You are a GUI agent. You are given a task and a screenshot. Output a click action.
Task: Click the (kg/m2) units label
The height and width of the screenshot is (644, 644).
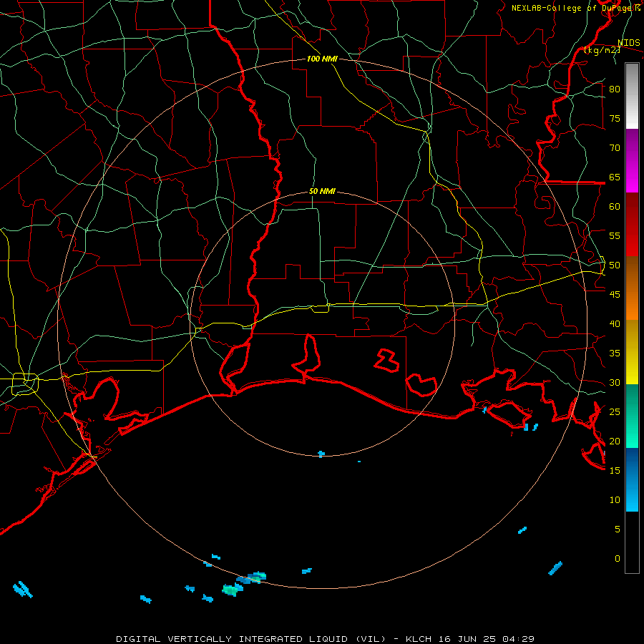(602, 50)
